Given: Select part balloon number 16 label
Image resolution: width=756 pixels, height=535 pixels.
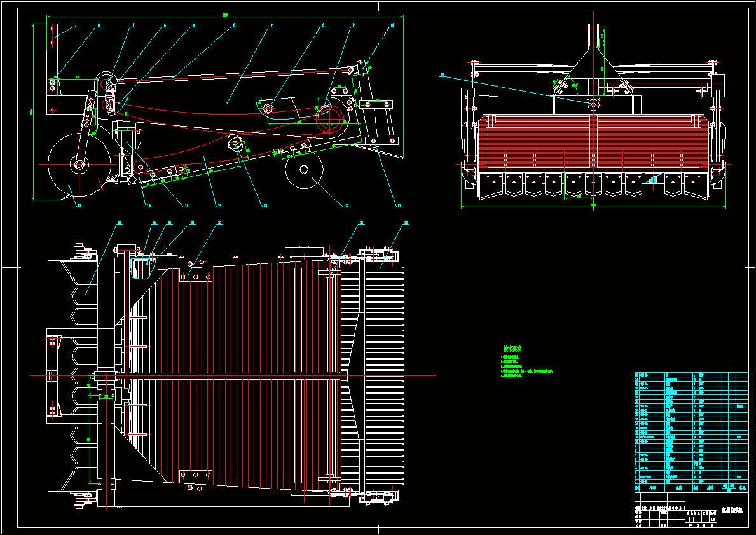Looking at the screenshot, I should point(149,205).
